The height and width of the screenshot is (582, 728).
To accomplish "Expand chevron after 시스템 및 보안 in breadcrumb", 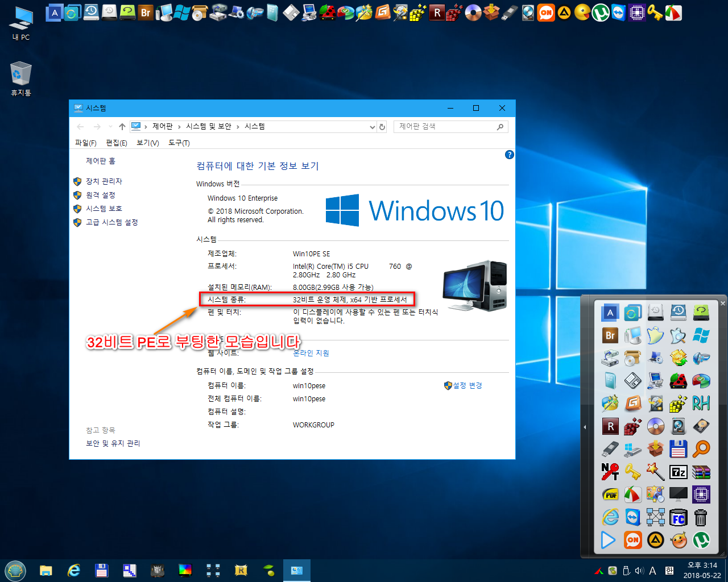I will click(x=238, y=127).
